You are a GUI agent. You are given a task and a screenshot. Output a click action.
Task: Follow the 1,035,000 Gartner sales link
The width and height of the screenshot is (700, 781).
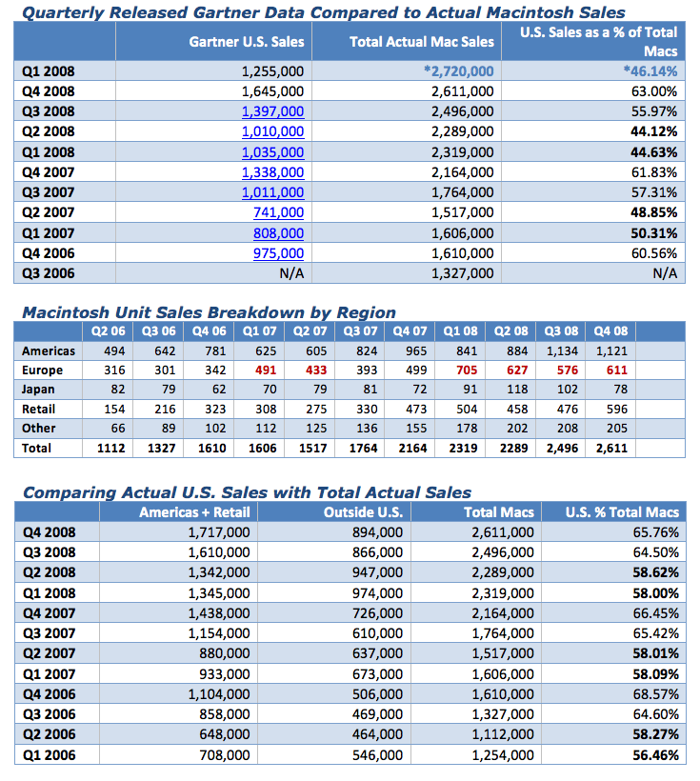coord(272,152)
